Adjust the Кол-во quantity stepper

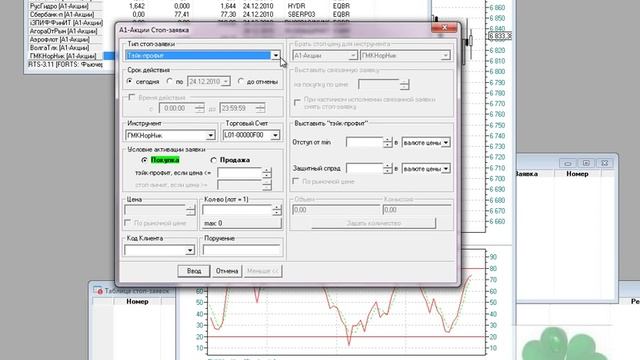(277, 210)
